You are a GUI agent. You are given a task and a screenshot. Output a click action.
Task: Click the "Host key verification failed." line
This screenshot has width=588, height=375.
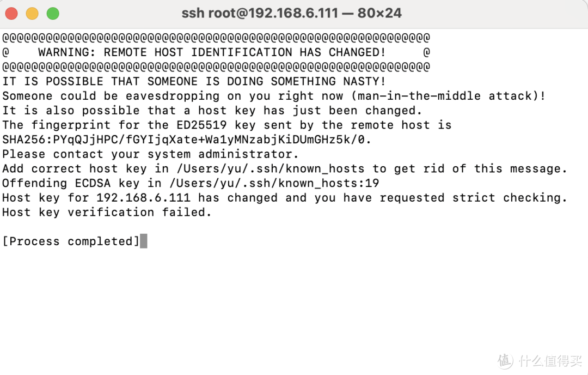pos(107,212)
